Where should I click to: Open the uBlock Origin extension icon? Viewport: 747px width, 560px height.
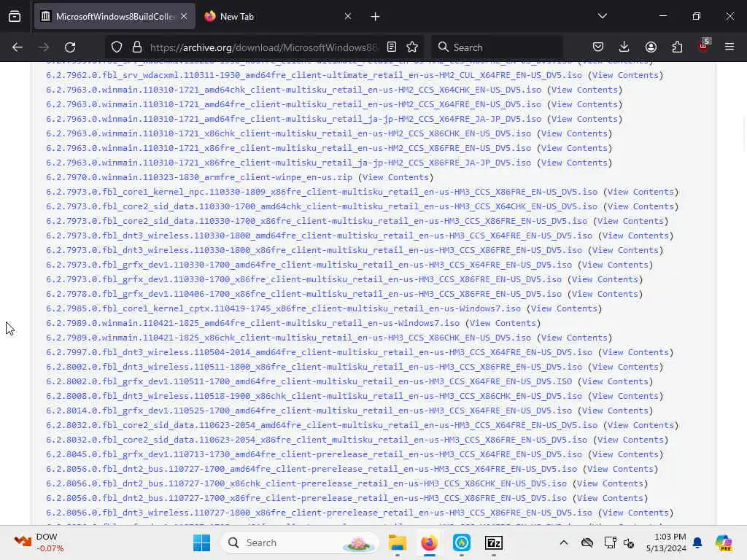coord(704,46)
